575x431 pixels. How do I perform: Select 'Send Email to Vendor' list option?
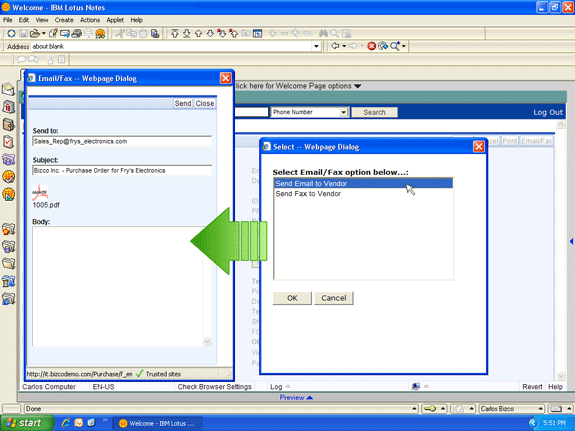click(x=363, y=183)
